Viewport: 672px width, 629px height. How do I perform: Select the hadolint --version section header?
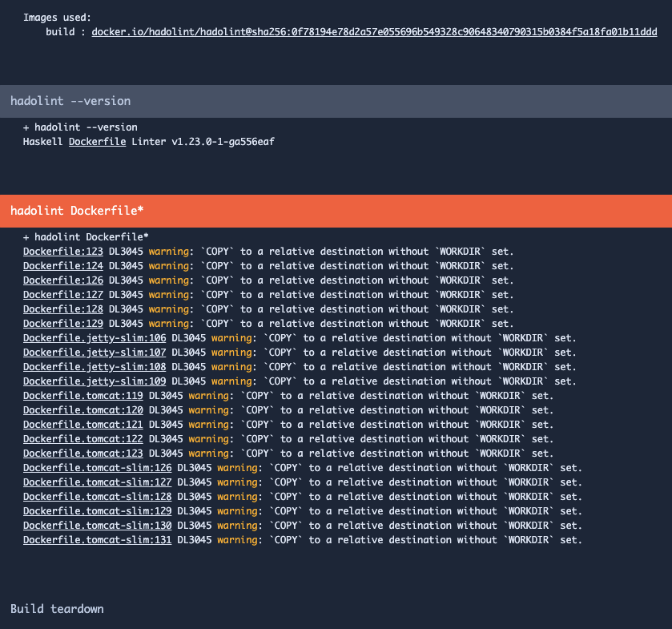pyautogui.click(x=70, y=100)
